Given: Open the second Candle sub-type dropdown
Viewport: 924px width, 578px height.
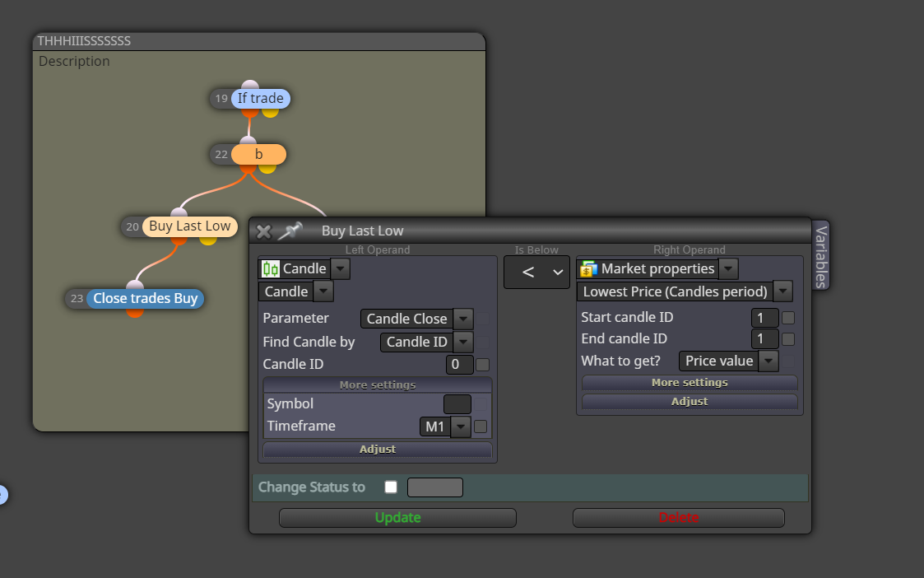Looking at the screenshot, I should pos(323,291).
